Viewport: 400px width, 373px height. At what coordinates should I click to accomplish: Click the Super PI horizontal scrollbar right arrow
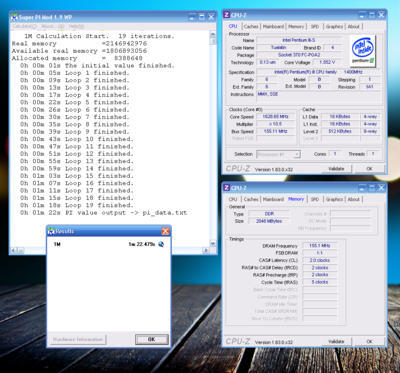206,250
